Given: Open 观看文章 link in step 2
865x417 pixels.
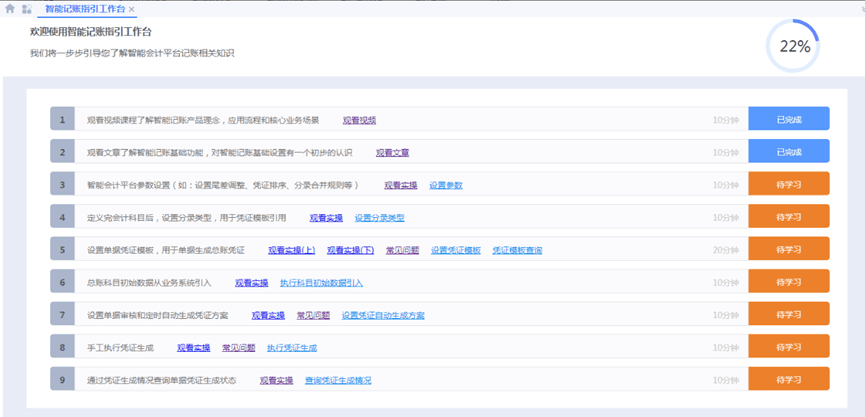Looking at the screenshot, I should (392, 153).
